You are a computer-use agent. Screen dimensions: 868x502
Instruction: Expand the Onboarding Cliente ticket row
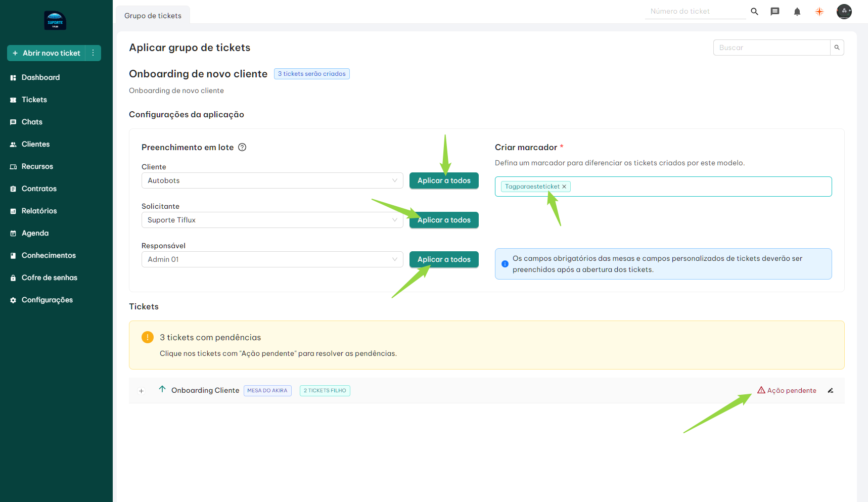coord(142,391)
